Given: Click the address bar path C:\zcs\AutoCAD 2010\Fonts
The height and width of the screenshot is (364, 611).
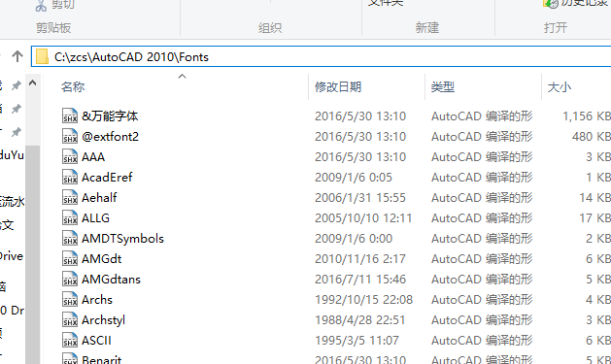Looking at the screenshot, I should (131, 57).
